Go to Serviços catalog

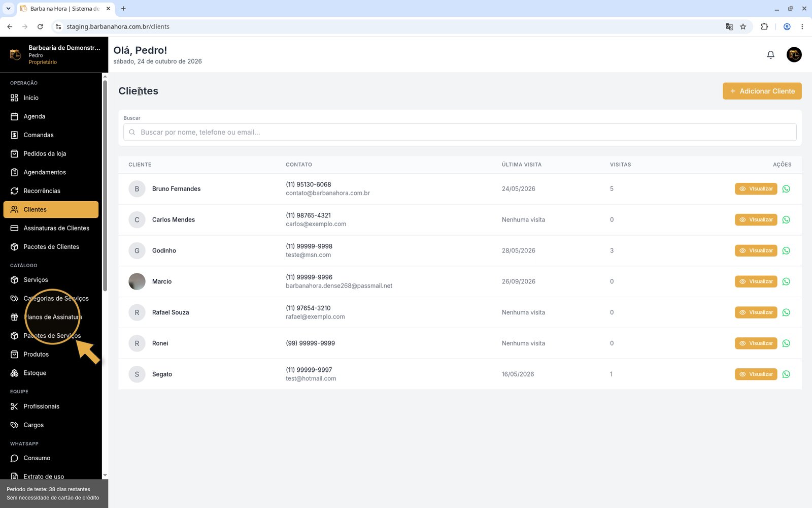(51, 280)
